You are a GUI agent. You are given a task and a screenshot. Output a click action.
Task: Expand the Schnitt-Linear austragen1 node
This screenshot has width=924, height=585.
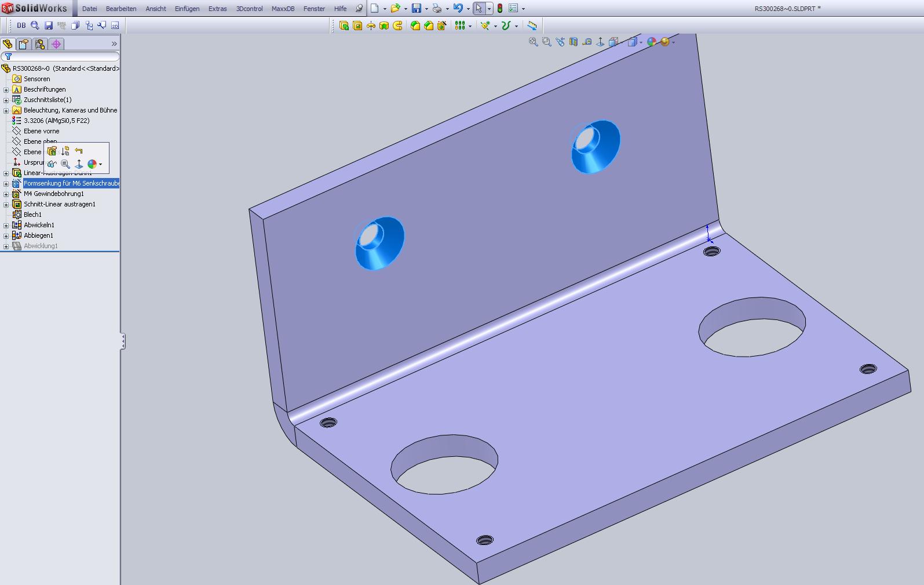pyautogui.click(x=6, y=205)
